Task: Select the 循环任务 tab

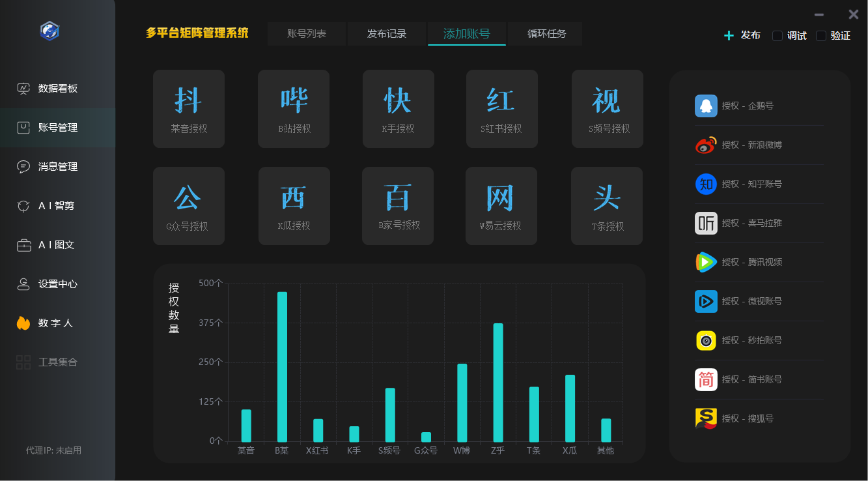Action: (546, 34)
